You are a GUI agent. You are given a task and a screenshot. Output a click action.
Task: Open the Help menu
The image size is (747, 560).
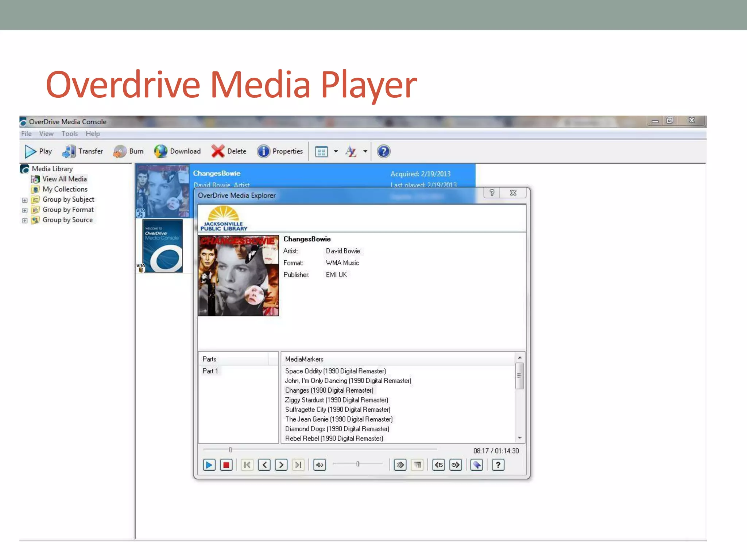[93, 134]
